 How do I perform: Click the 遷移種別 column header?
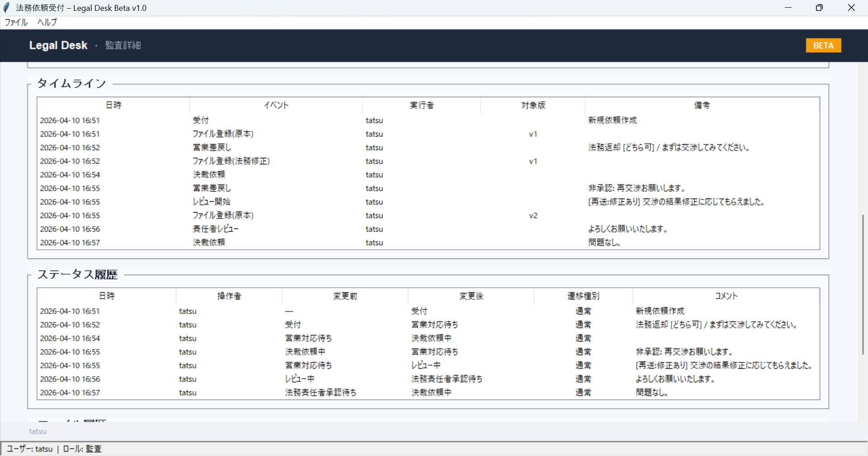(x=583, y=296)
